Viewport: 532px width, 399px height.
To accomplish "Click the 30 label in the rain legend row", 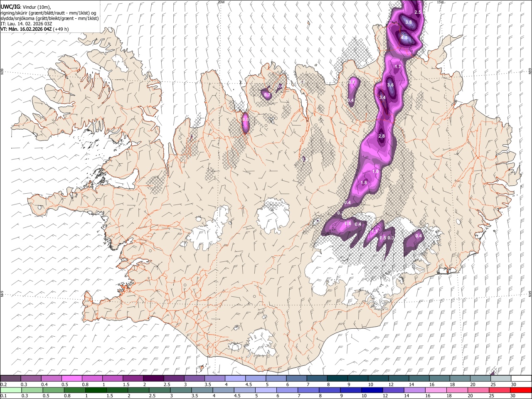I will pyautogui.click(x=514, y=396).
